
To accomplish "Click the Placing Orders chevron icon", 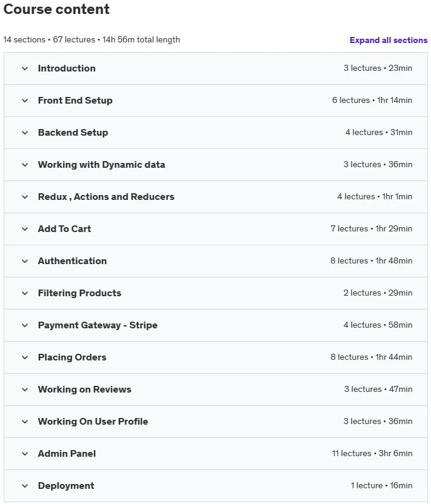I will [x=25, y=358].
